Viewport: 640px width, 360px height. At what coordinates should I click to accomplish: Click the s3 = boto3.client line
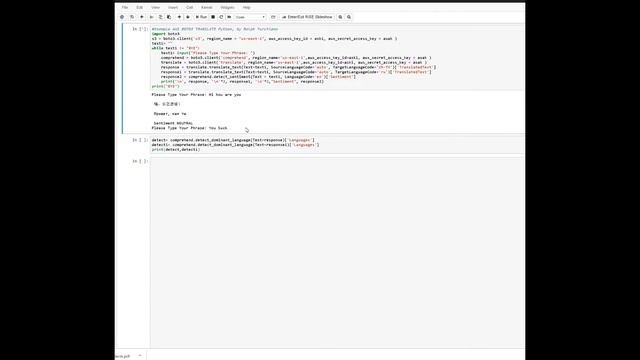(x=274, y=39)
